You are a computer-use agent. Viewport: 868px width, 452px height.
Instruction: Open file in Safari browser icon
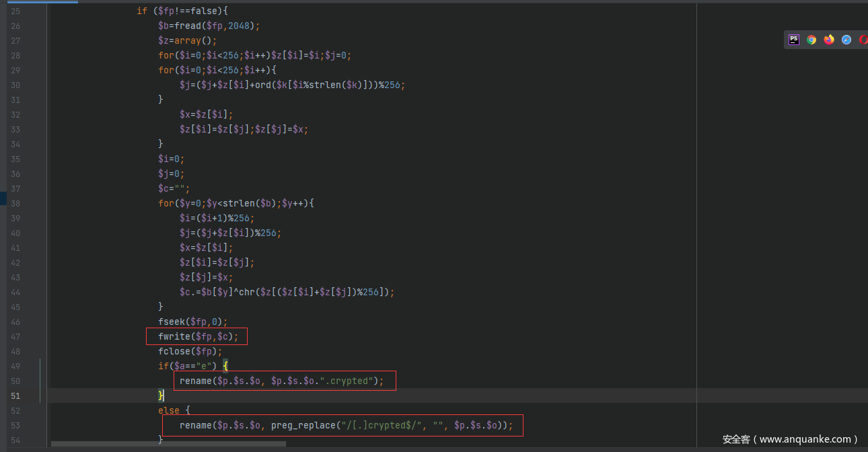846,40
